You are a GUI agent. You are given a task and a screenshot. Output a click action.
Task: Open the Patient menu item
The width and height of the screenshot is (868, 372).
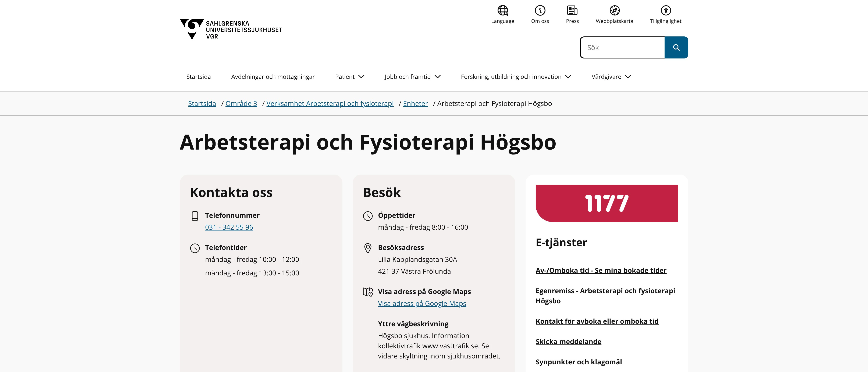point(345,77)
